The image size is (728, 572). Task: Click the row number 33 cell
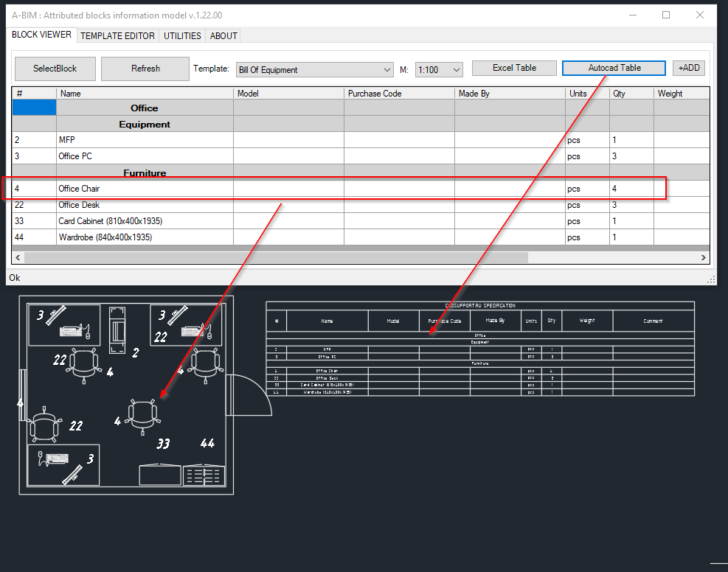(x=34, y=221)
